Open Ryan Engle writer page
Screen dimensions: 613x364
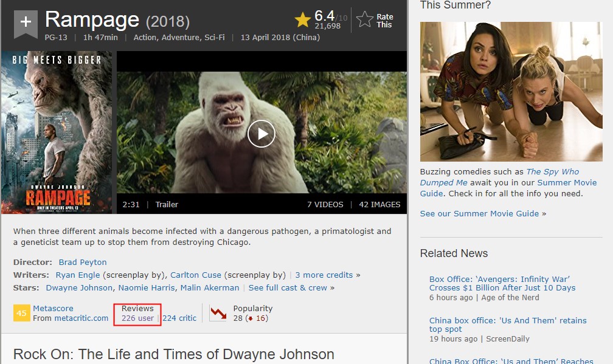(x=78, y=275)
